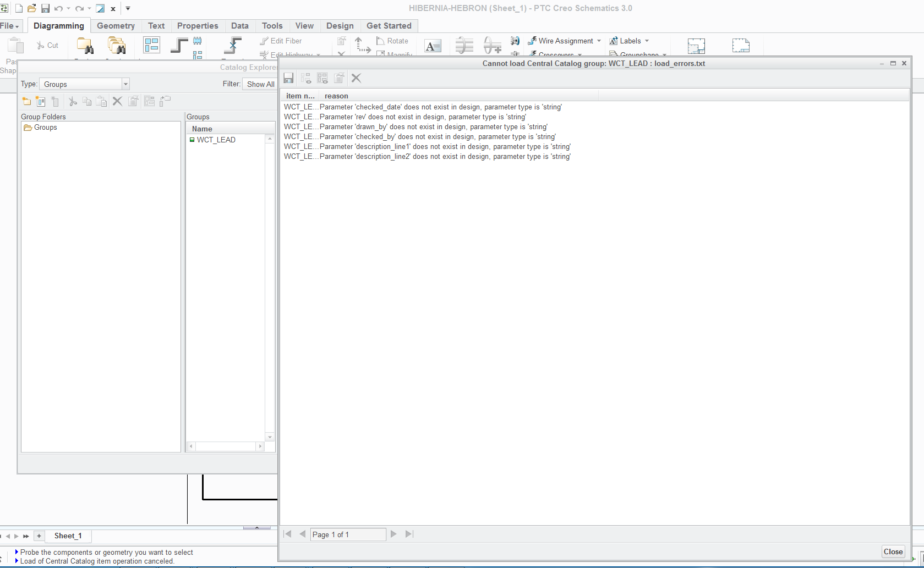
Task: Open the Design ribbon tab
Action: (x=340, y=26)
